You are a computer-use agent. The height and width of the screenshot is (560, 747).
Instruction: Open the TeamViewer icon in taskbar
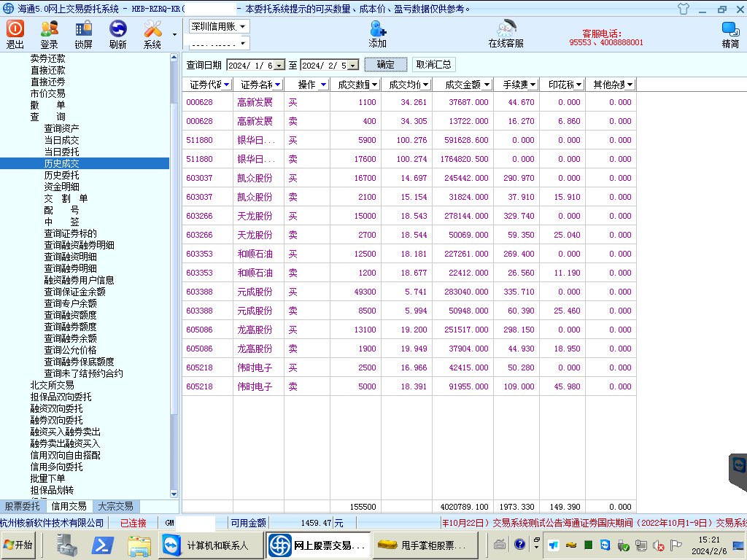tap(171, 545)
